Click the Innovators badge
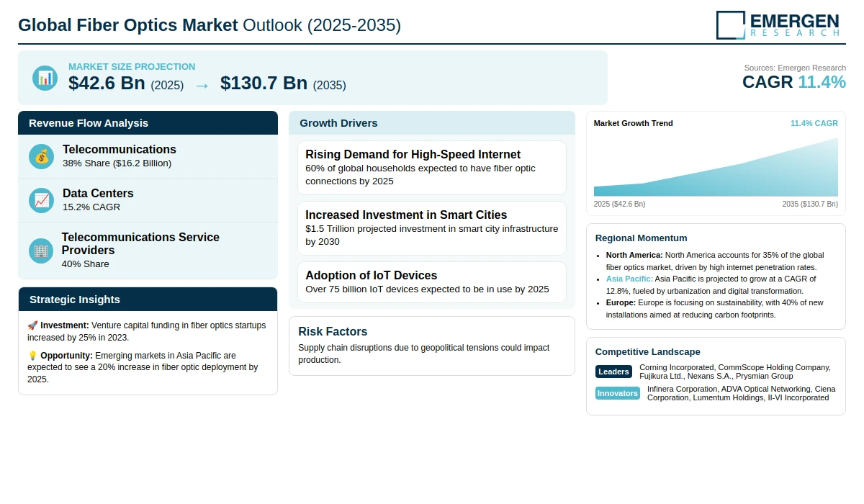This screenshot has height=504, width=864. (x=617, y=393)
